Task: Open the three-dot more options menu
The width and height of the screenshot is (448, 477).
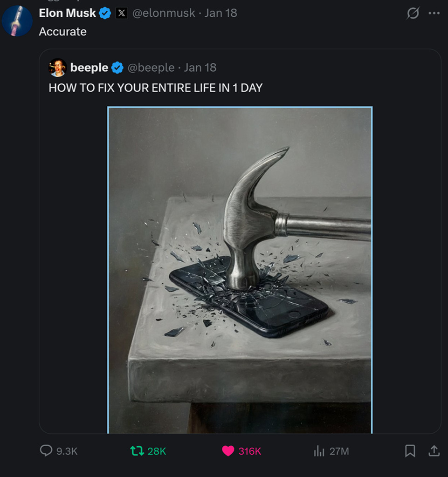Action: (x=434, y=14)
